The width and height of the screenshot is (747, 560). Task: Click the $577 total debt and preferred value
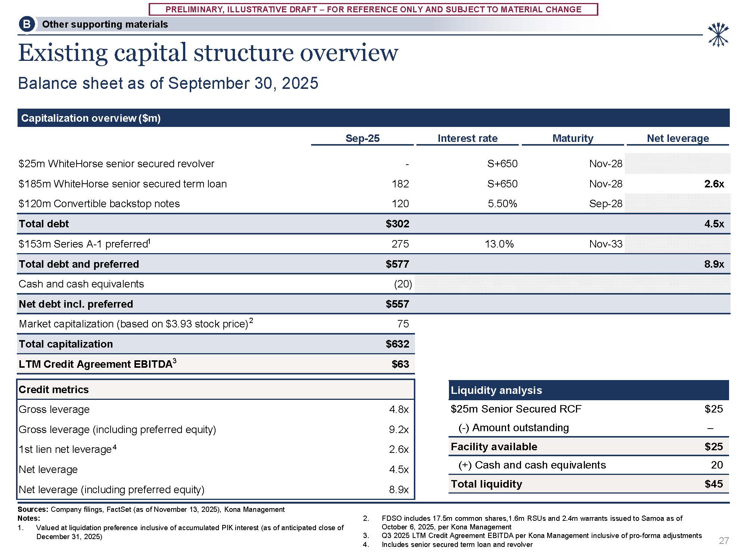[x=397, y=264]
